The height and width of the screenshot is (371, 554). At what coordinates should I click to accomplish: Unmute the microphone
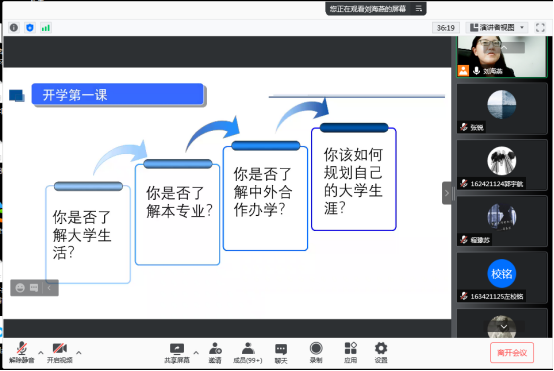pyautogui.click(x=22, y=353)
